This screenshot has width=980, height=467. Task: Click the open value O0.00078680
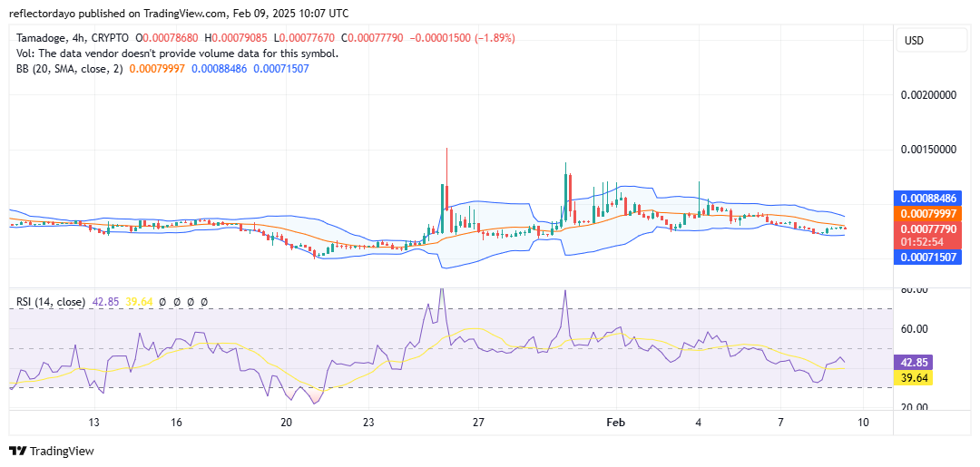[167, 39]
